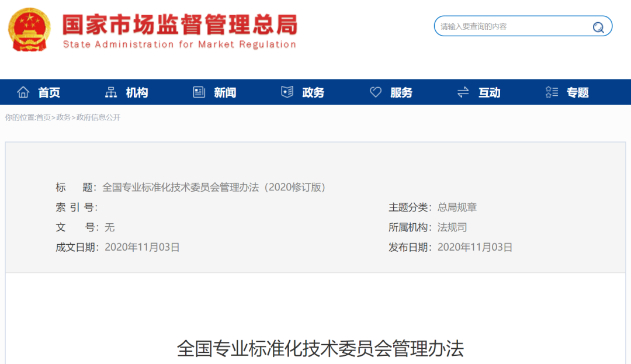Viewport: 631px width, 364px height.
Task: Open the 首页 nav item
Action: point(49,92)
